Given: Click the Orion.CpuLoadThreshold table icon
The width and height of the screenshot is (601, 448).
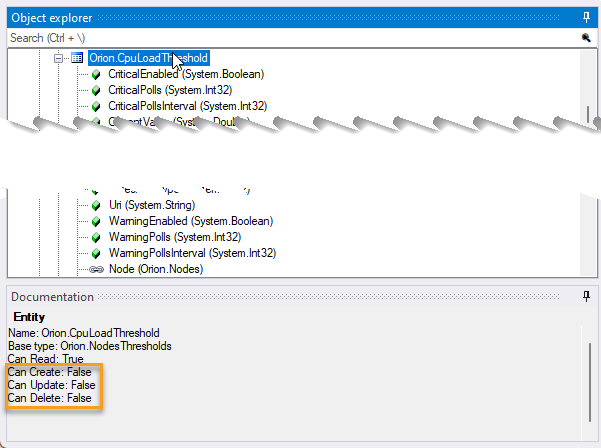Looking at the screenshot, I should pyautogui.click(x=77, y=58).
